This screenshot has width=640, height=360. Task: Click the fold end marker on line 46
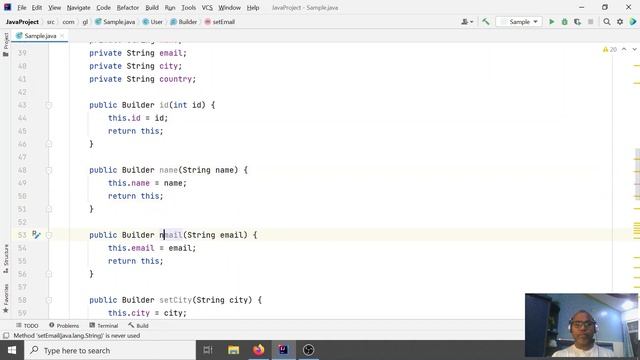[x=49, y=144]
